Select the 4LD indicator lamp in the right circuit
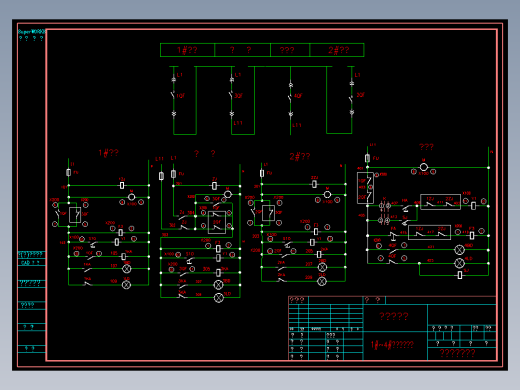The image size is (520, 390). click(460, 263)
